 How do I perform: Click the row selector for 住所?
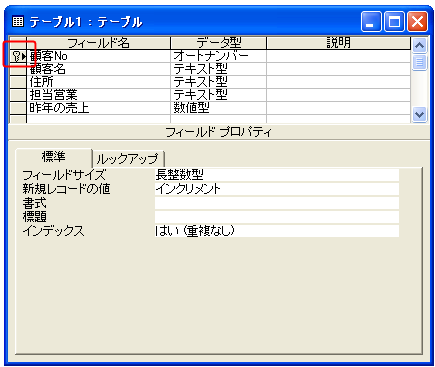click(18, 82)
